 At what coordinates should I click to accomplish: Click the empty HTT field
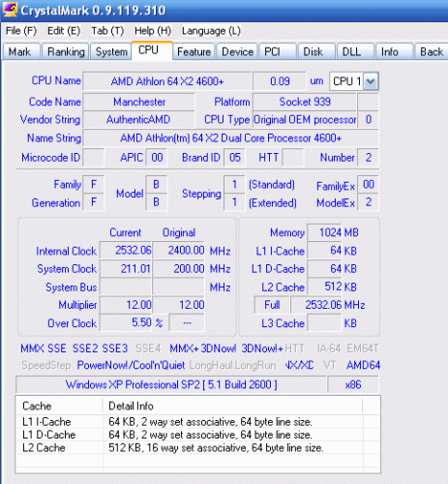pos(292,158)
